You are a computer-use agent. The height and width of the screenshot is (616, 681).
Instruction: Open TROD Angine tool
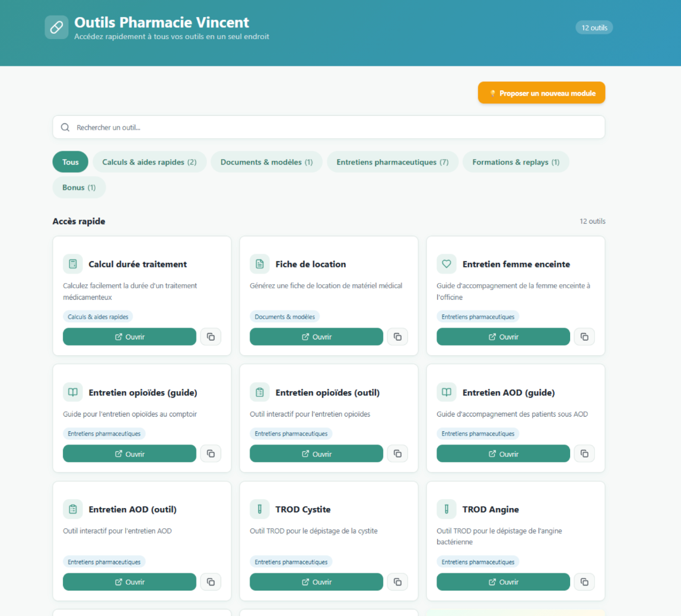pos(504,582)
